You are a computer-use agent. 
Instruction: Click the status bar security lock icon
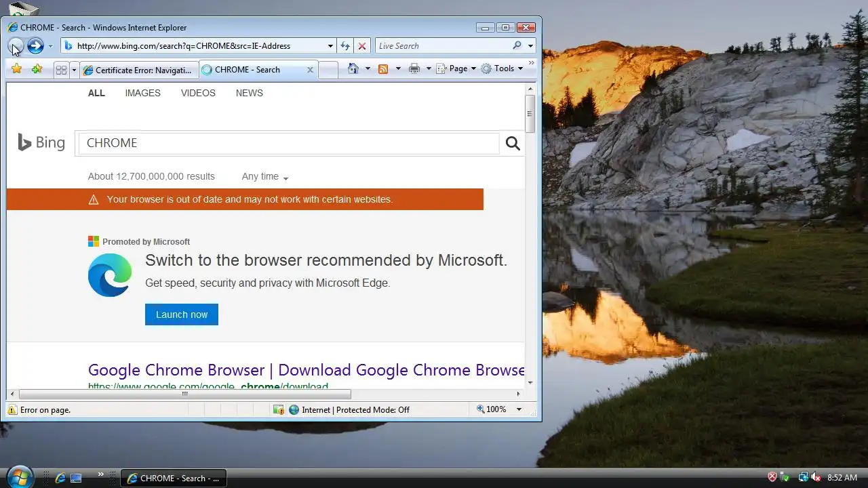[x=278, y=409]
